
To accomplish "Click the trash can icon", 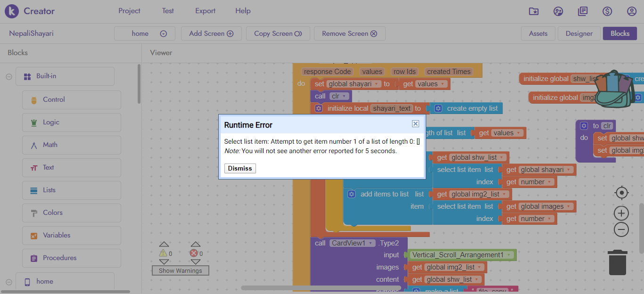I will (x=618, y=262).
